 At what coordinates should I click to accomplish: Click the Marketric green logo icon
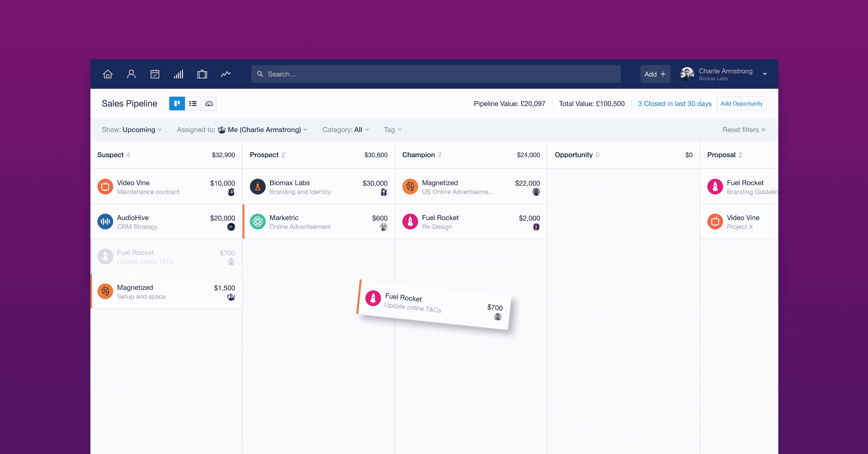258,222
